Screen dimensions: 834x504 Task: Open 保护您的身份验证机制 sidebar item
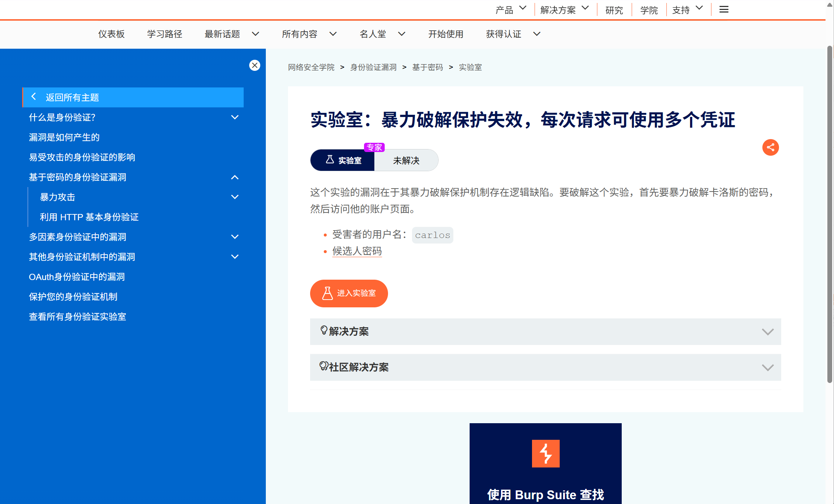[73, 297]
